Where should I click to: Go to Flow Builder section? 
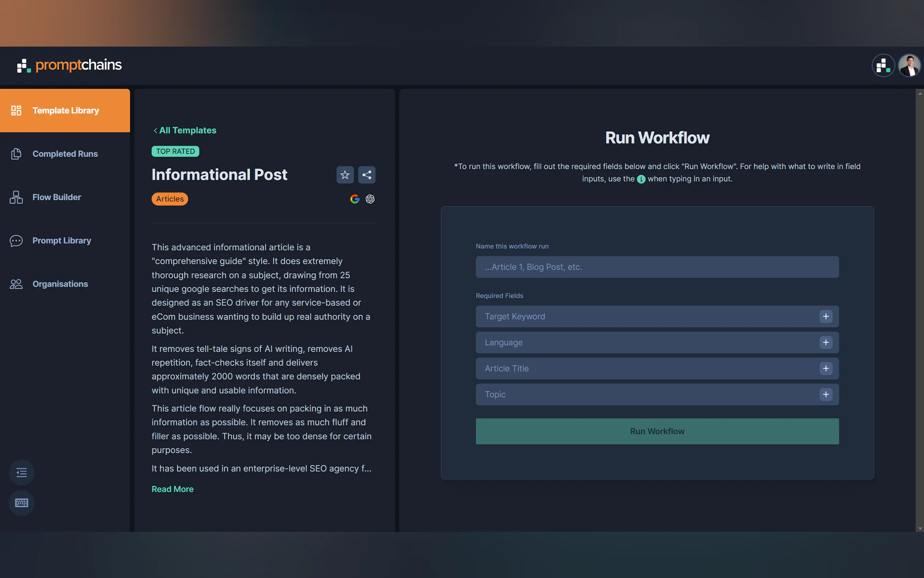tap(56, 197)
